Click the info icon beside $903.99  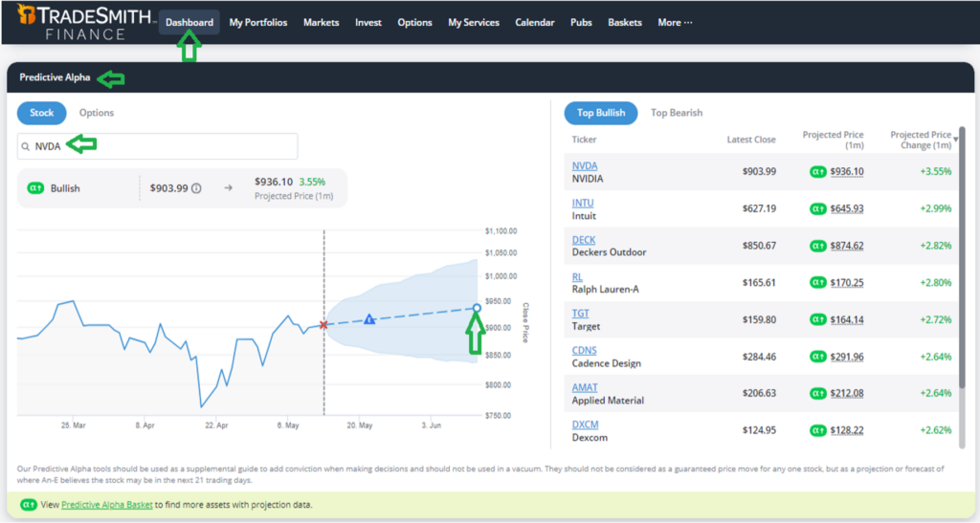click(x=196, y=187)
